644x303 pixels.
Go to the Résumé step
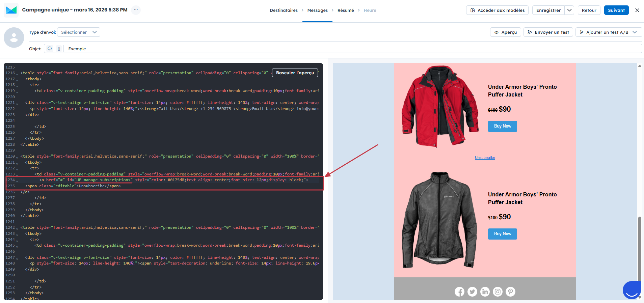point(346,10)
